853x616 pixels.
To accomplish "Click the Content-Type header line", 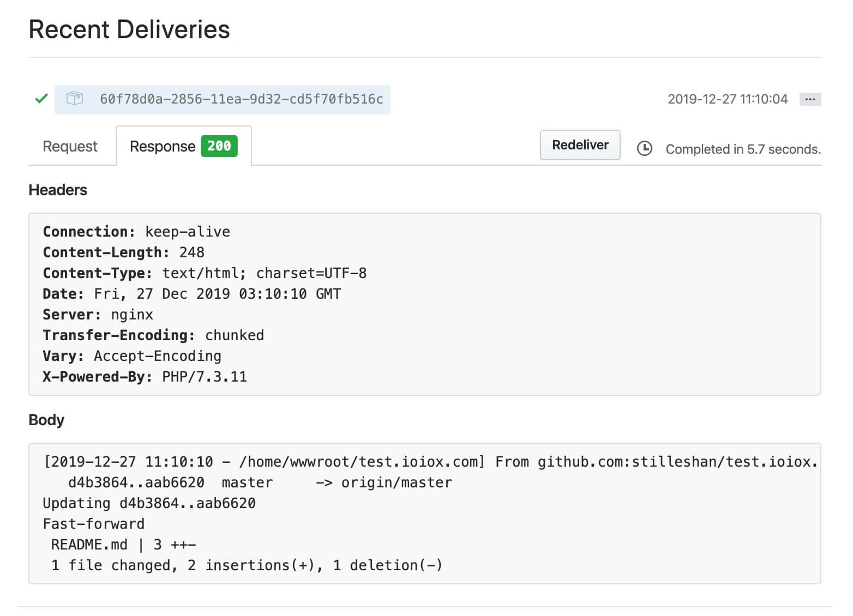I will (x=205, y=273).
